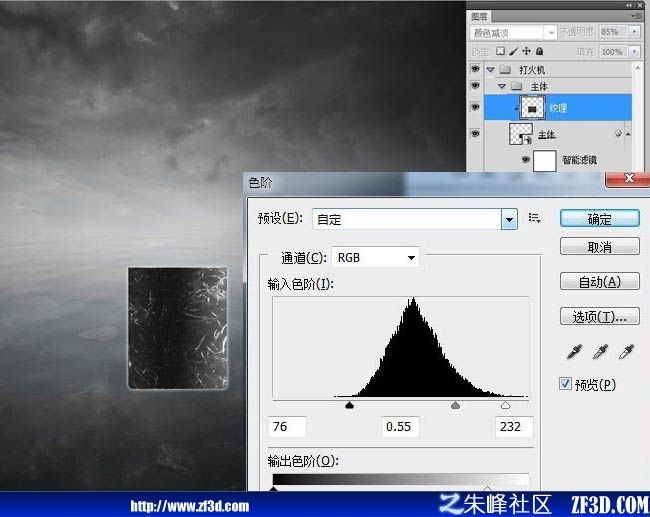Switch to the 图层 layers tab
This screenshot has height=517, width=650.
point(479,16)
